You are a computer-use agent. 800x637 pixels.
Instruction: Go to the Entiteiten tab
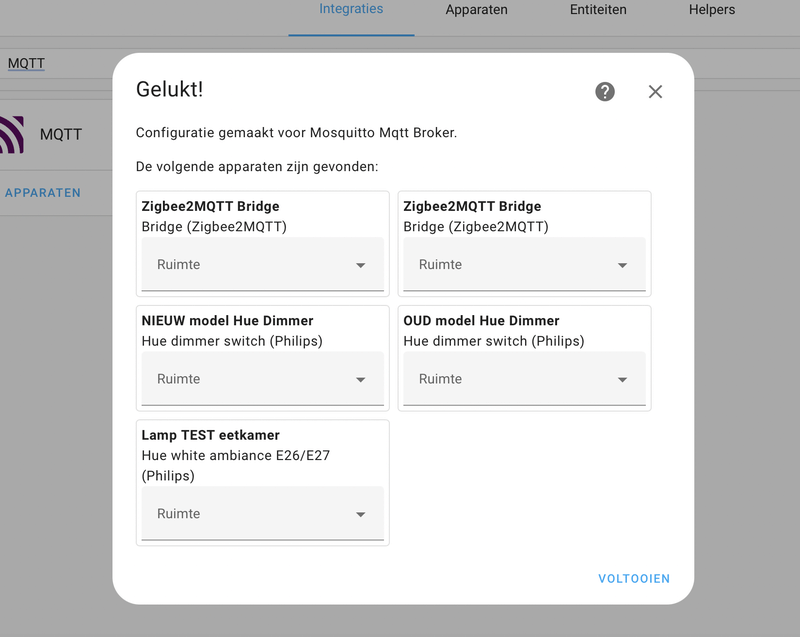598,10
